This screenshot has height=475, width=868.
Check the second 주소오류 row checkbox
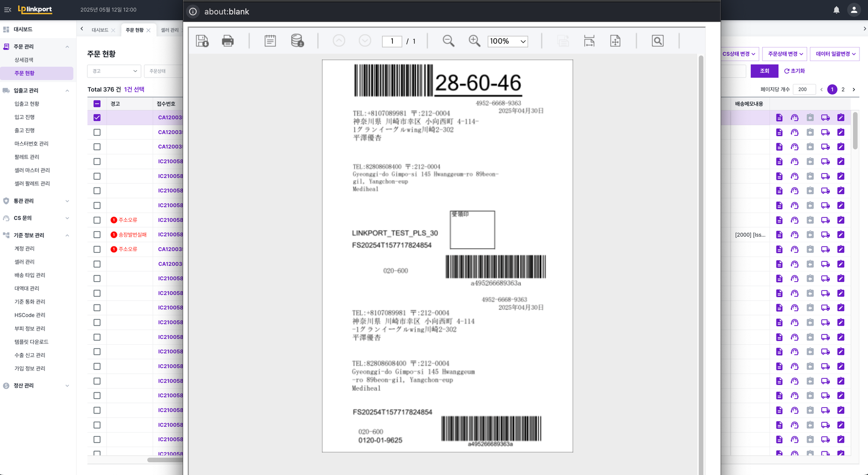(97, 249)
